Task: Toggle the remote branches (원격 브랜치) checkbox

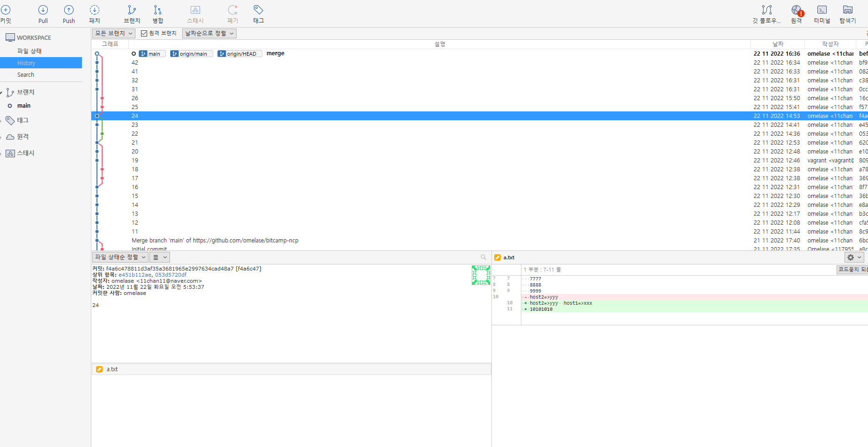Action: point(144,33)
